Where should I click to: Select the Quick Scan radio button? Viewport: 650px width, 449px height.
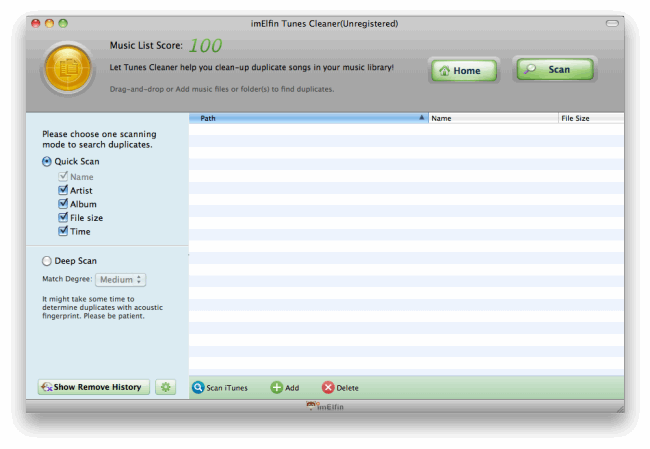[x=46, y=161]
